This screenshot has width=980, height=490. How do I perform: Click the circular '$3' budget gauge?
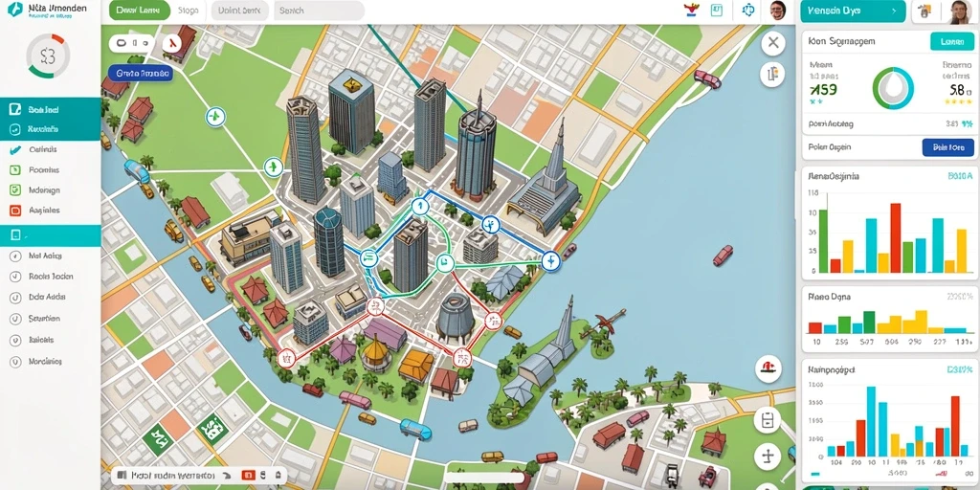coord(47,56)
